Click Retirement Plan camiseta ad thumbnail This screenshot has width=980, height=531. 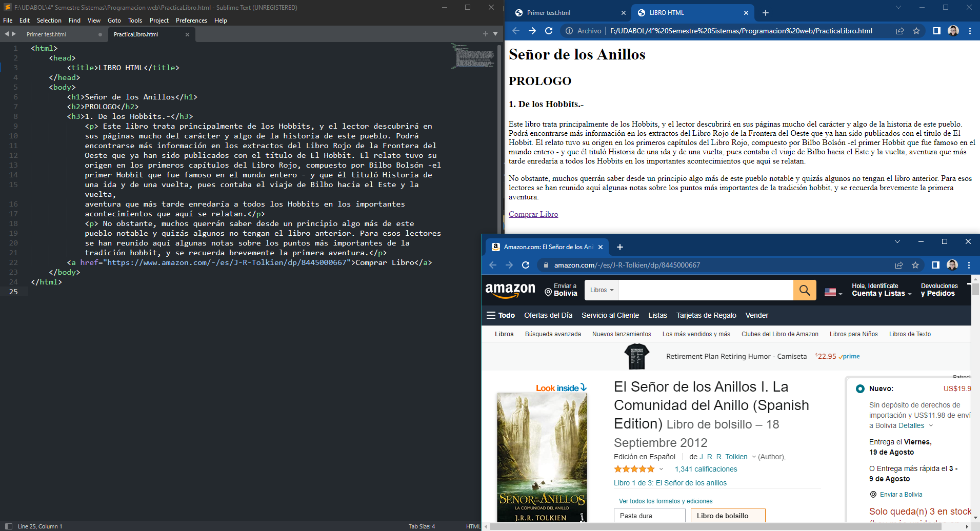coord(636,356)
